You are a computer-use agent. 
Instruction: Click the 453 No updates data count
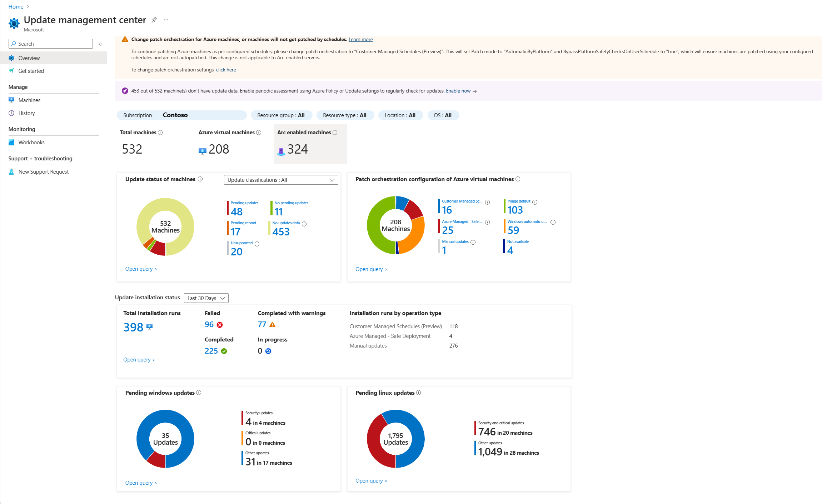(281, 232)
